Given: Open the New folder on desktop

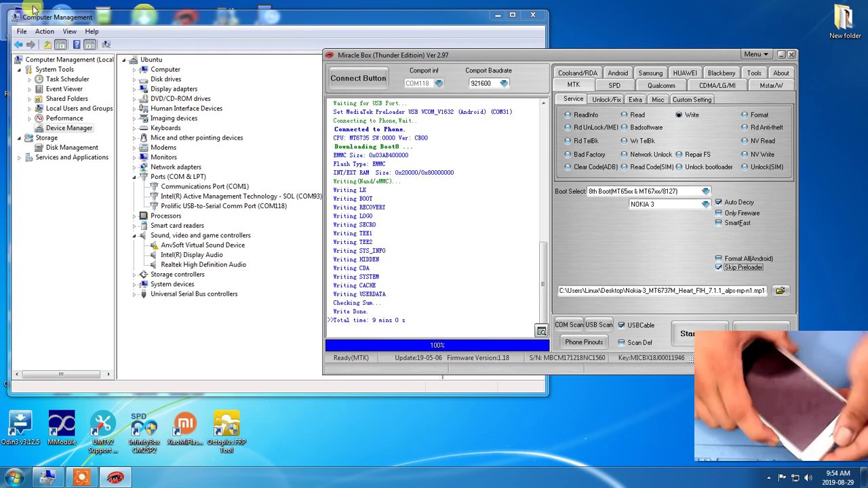Looking at the screenshot, I should coord(845,22).
